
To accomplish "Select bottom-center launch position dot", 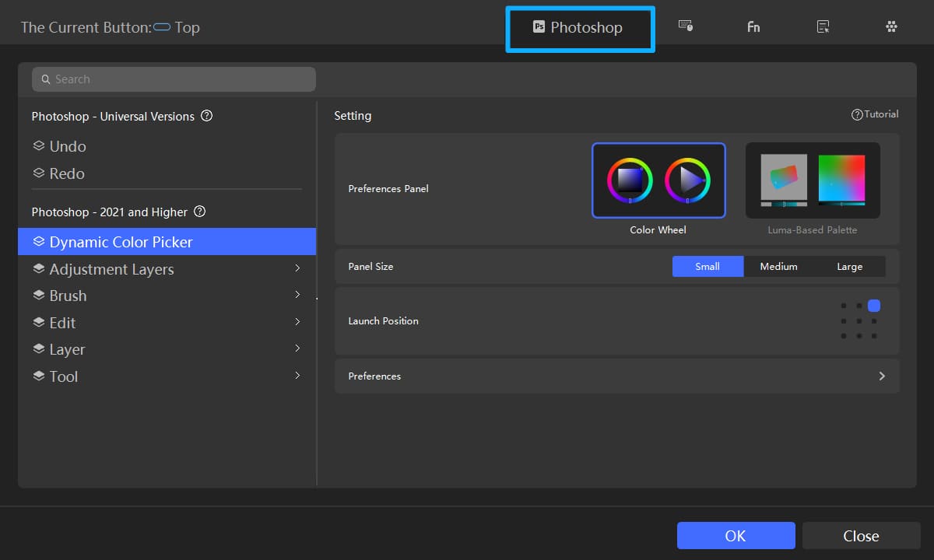I will pos(859,336).
